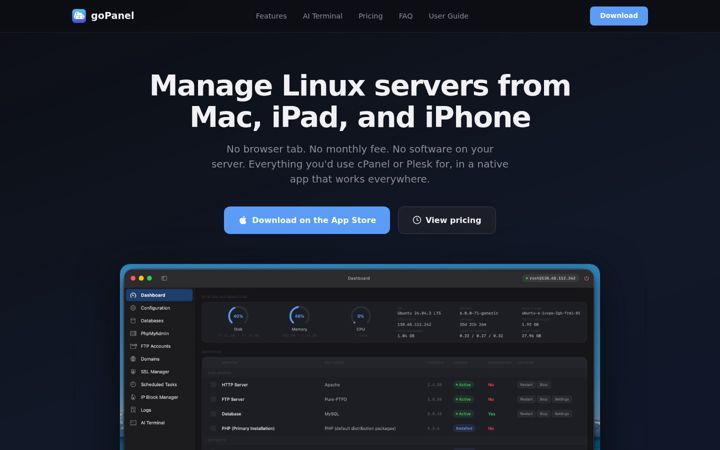Click Settings in the Database row
This screenshot has width=720, height=450.
point(562,414)
